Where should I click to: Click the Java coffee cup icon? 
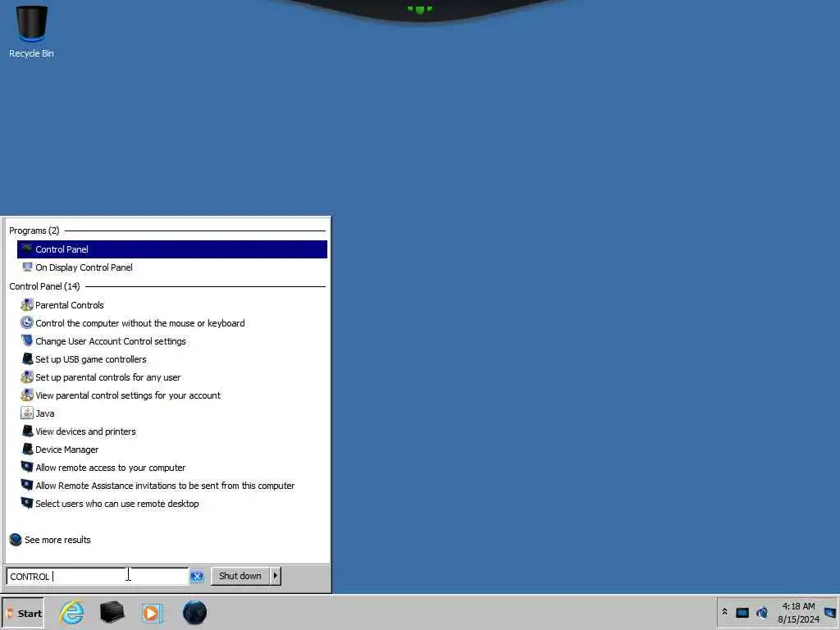click(27, 413)
